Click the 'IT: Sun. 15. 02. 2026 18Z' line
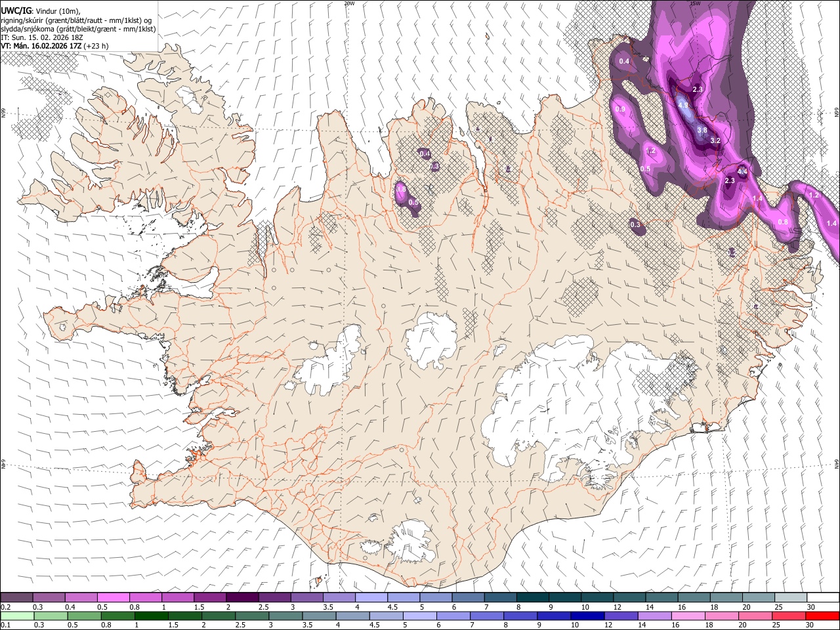The height and width of the screenshot is (630, 840). pyautogui.click(x=42, y=37)
